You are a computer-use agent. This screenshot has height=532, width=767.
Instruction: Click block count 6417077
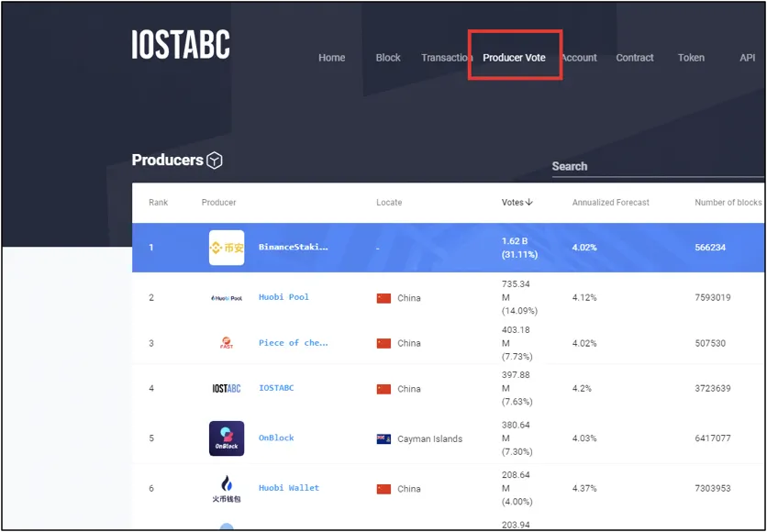point(713,438)
